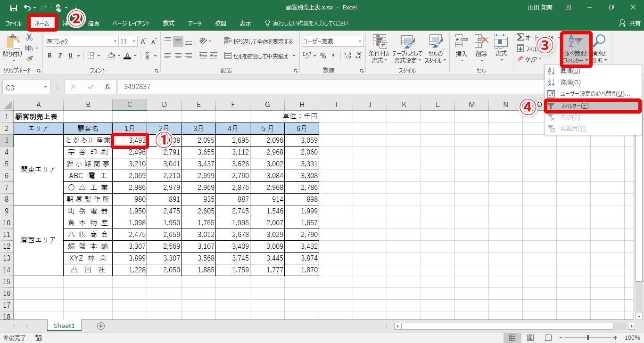This screenshot has height=343, width=644.
Task: Open the clipboard group dialog launcher
Action: (x=39, y=71)
